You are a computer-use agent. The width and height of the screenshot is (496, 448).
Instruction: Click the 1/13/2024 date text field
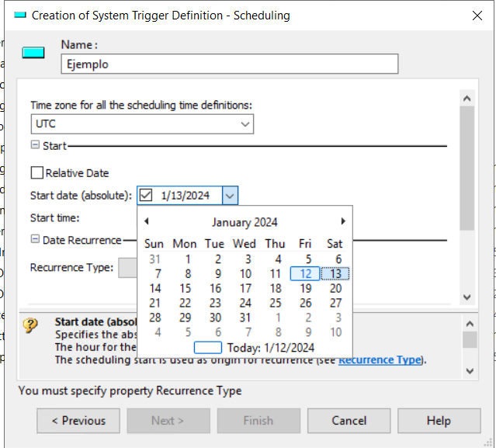pos(186,196)
